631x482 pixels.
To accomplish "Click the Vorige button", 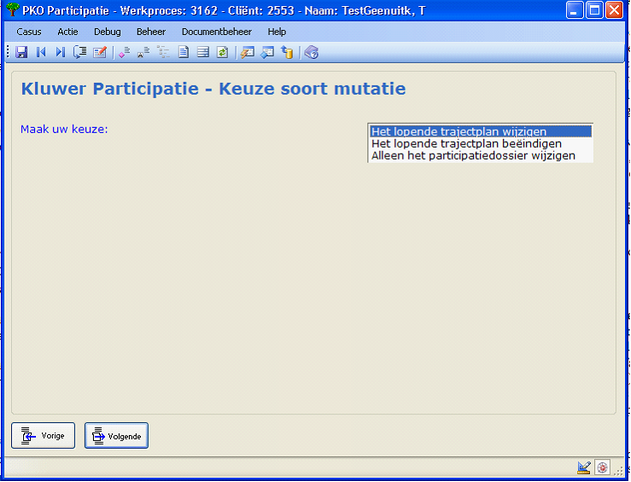I will pyautogui.click(x=43, y=435).
